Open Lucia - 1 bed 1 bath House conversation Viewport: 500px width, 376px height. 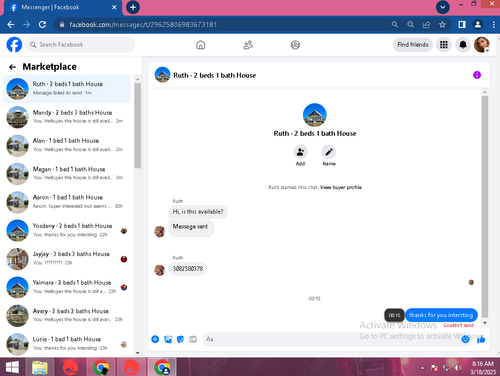click(x=67, y=344)
